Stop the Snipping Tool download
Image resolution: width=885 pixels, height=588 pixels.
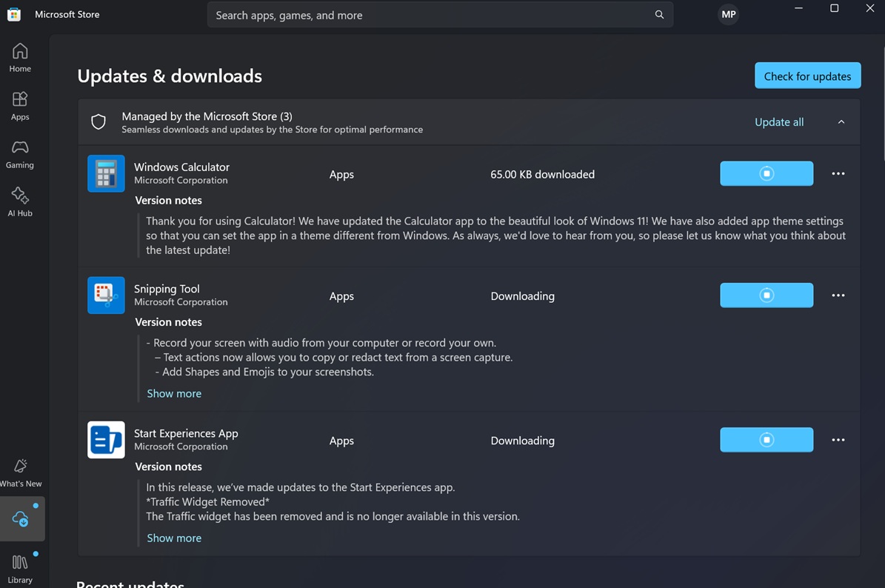pyautogui.click(x=767, y=295)
